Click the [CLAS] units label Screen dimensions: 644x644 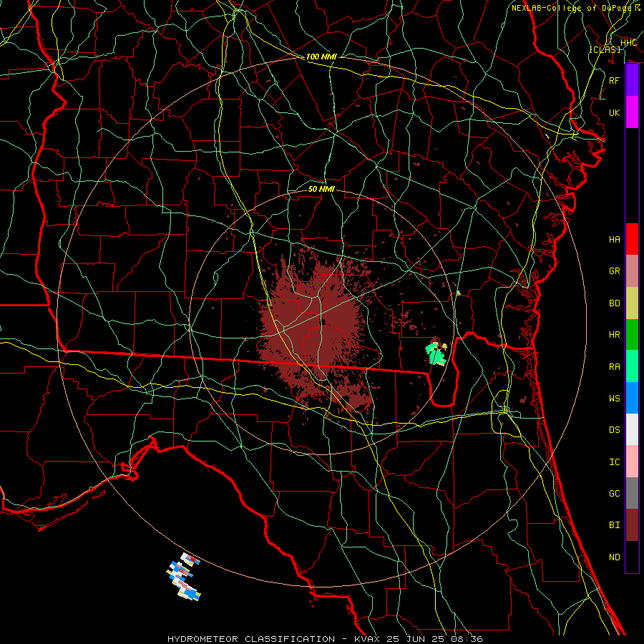[x=605, y=49]
